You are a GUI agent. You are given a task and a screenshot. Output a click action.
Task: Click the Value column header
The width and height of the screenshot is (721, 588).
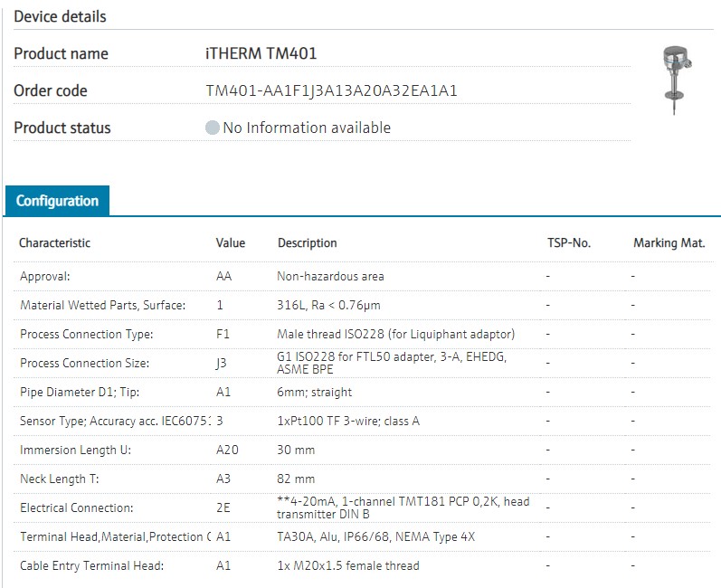[231, 243]
